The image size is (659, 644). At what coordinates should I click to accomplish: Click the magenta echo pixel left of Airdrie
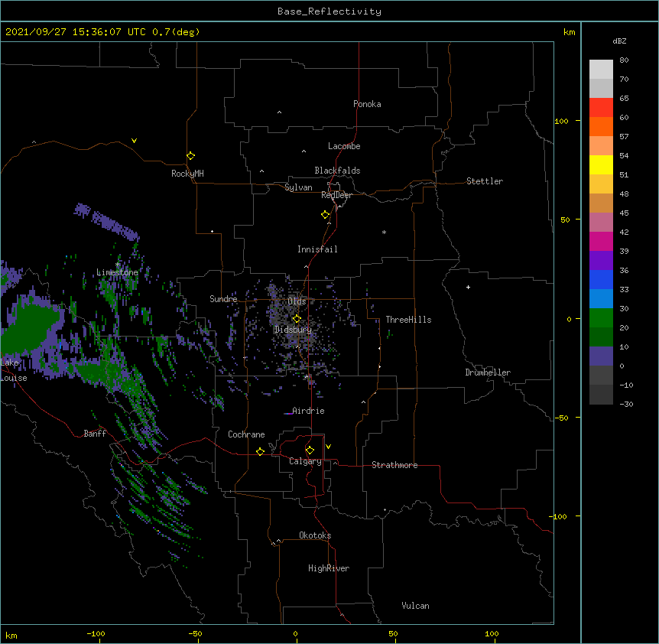click(x=288, y=413)
